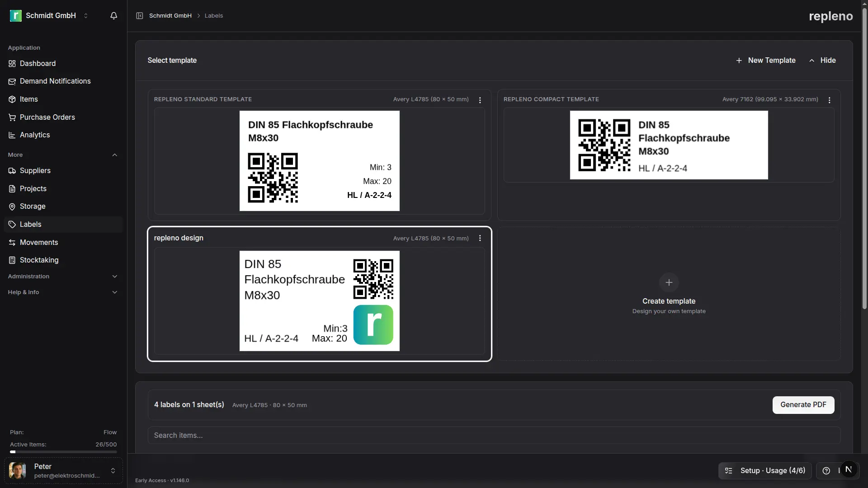Open Purchase Orders

[x=47, y=117]
